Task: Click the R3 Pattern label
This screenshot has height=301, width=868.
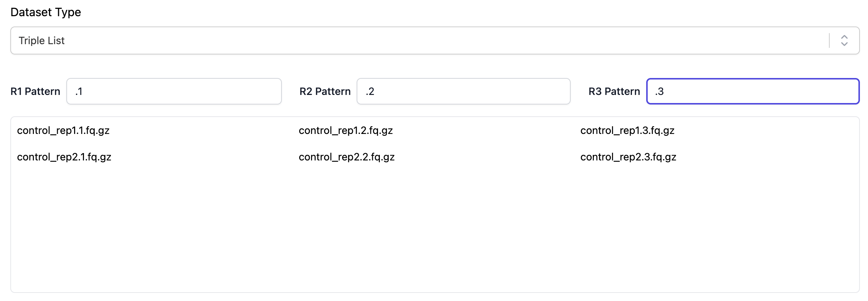Action: coord(614,91)
